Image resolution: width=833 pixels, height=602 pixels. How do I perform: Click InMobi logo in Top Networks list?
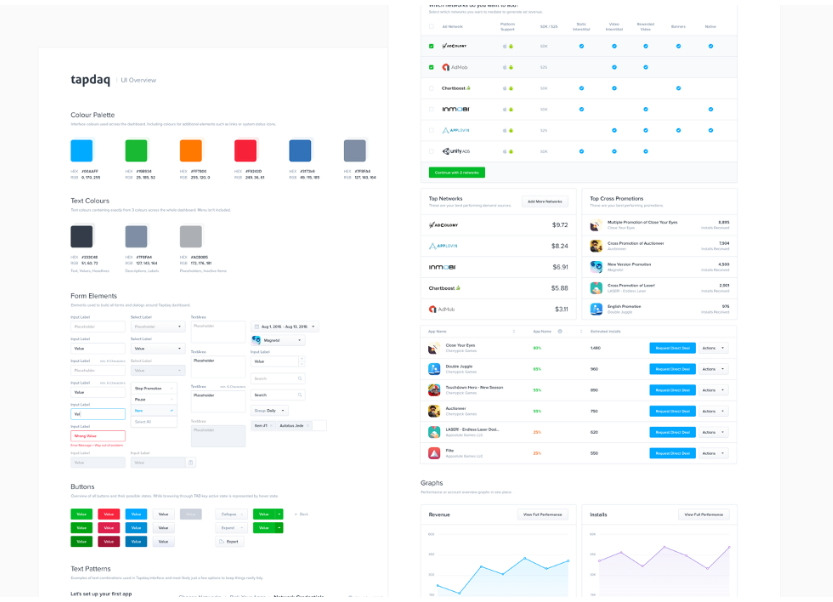(x=442, y=267)
